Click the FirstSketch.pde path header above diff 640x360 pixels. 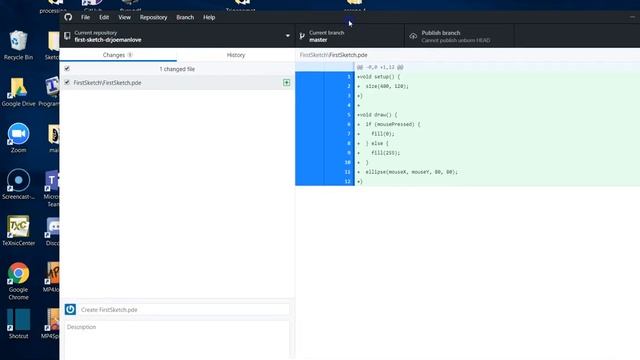(333, 55)
